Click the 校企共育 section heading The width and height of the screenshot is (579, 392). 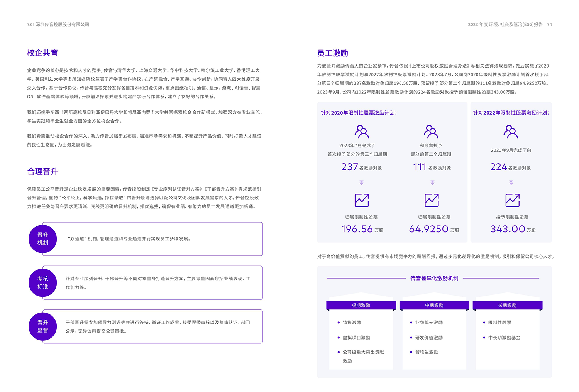pyautogui.click(x=42, y=53)
